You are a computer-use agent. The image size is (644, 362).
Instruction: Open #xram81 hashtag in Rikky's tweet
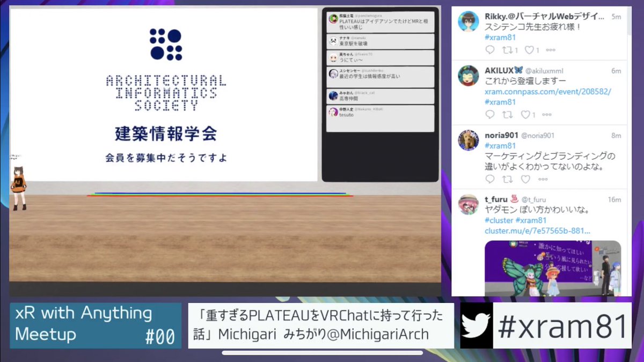500,38
